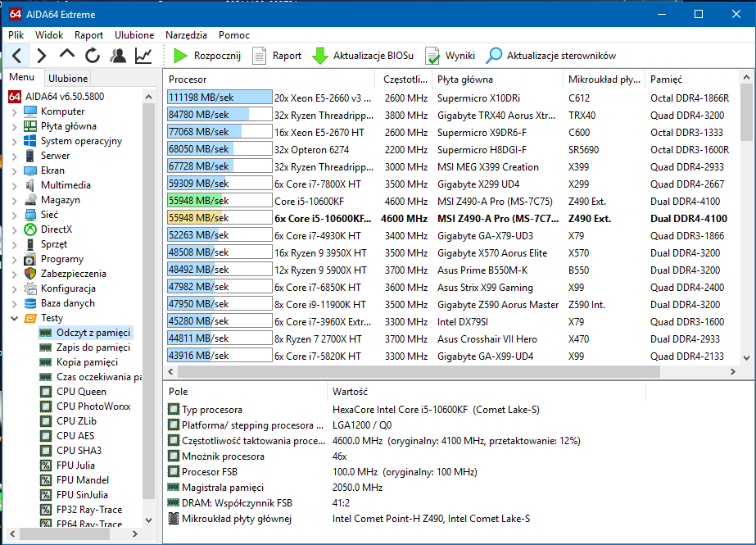Go forward with the right arrow icon

point(42,56)
